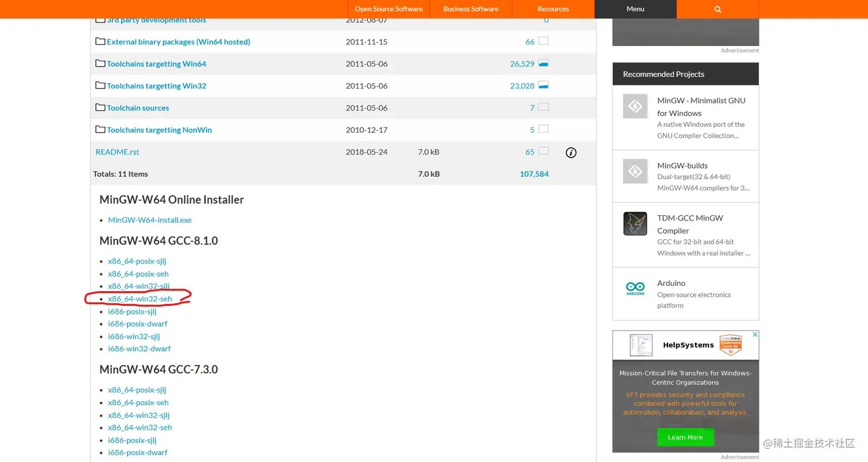The width and height of the screenshot is (868, 462).
Task: Download the README.rst file
Action: coord(117,152)
